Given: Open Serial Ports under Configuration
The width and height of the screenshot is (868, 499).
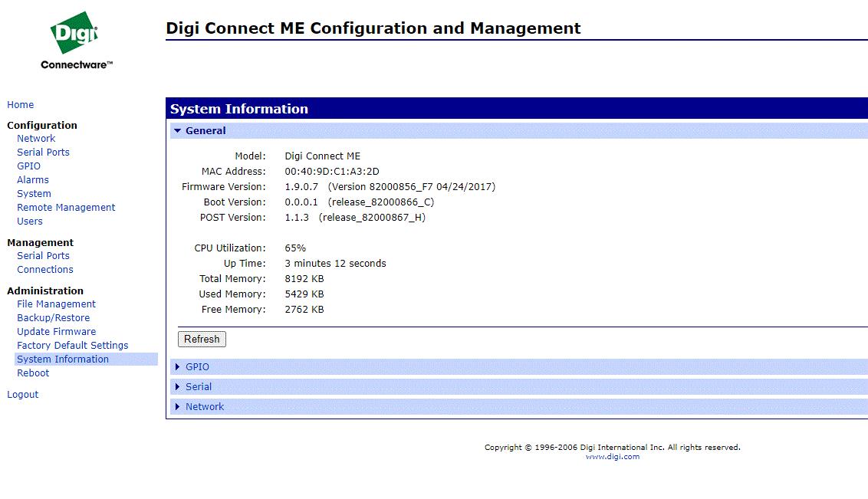Looking at the screenshot, I should pyautogui.click(x=43, y=152).
